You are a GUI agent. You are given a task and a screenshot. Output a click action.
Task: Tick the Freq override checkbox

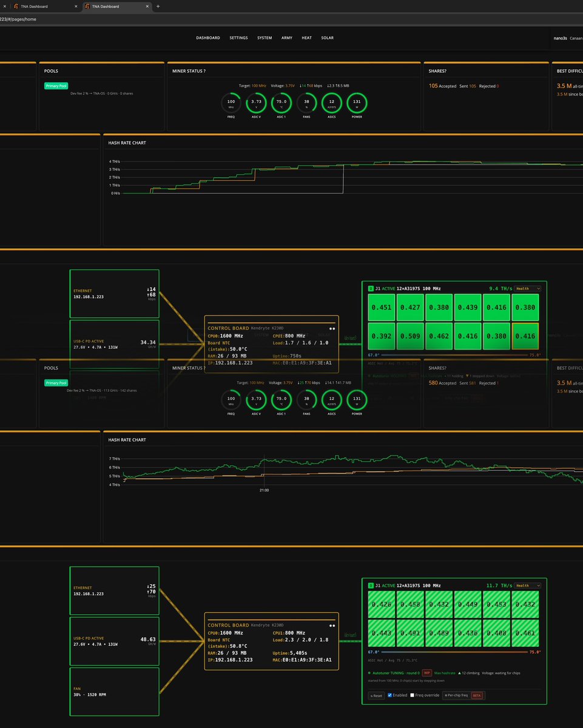413,695
